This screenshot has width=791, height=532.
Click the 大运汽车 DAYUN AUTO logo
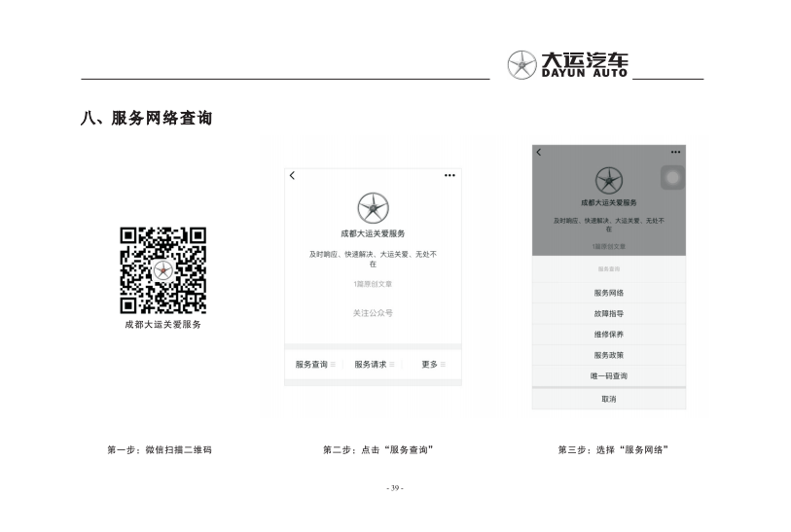(567, 65)
